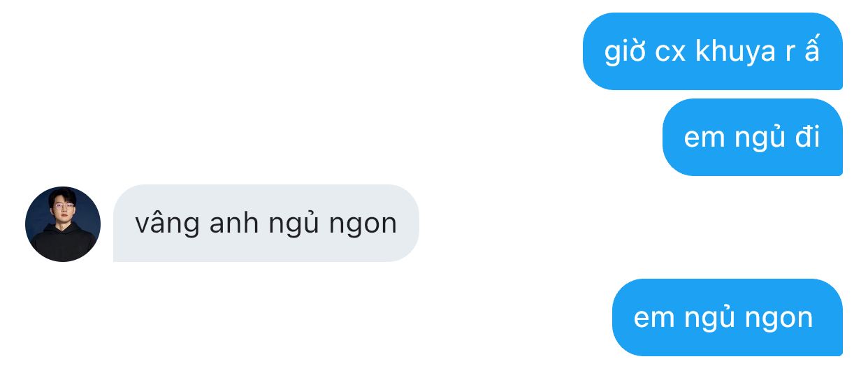Click "em" in the "em ngủ đi" bubble
The image size is (868, 373).
(x=704, y=139)
